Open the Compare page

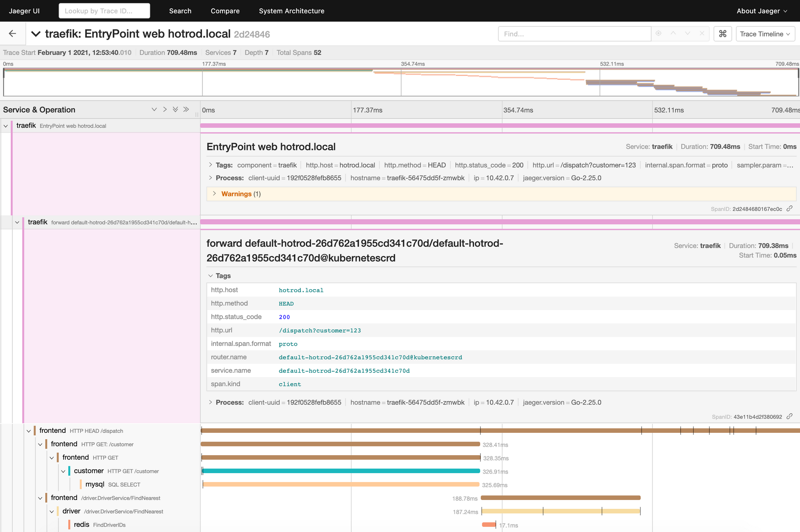tap(225, 11)
